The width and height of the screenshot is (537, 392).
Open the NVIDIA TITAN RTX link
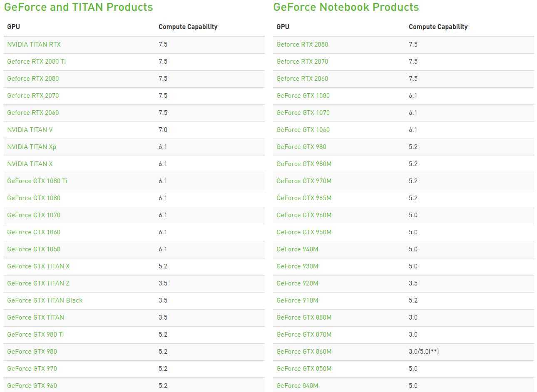click(34, 45)
